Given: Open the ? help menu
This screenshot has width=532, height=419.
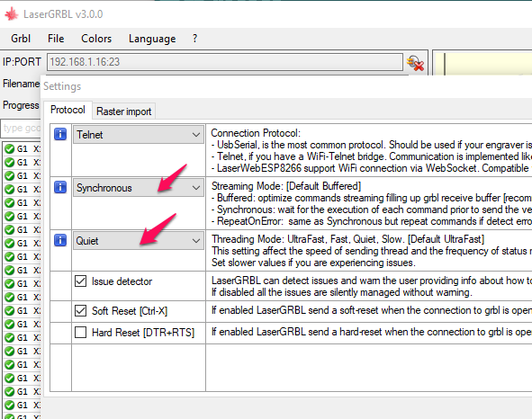Looking at the screenshot, I should pyautogui.click(x=194, y=39).
